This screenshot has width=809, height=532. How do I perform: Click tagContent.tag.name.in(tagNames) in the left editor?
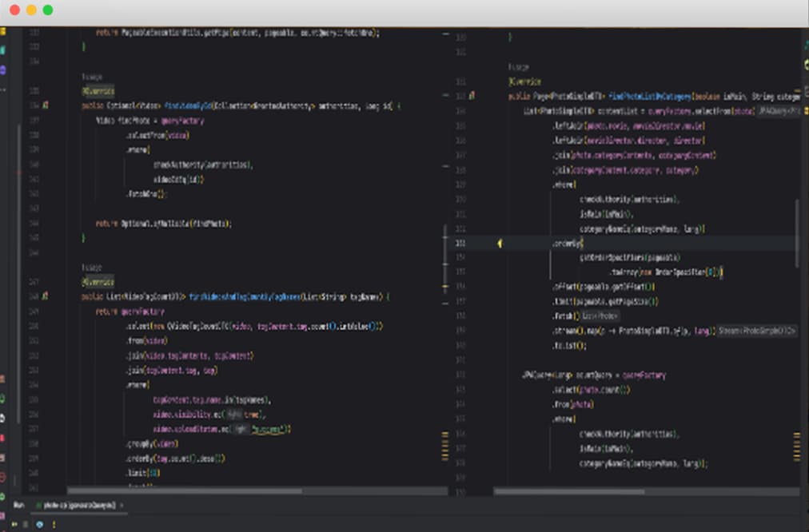pos(212,400)
